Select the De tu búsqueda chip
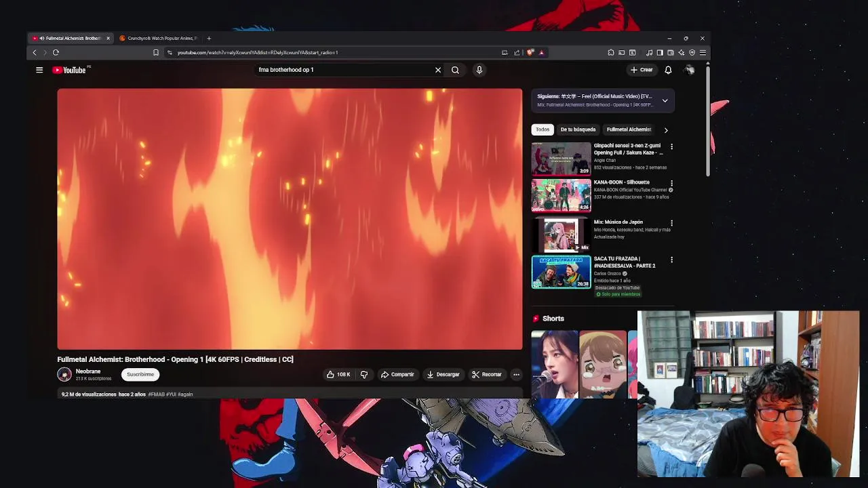 tap(578, 129)
